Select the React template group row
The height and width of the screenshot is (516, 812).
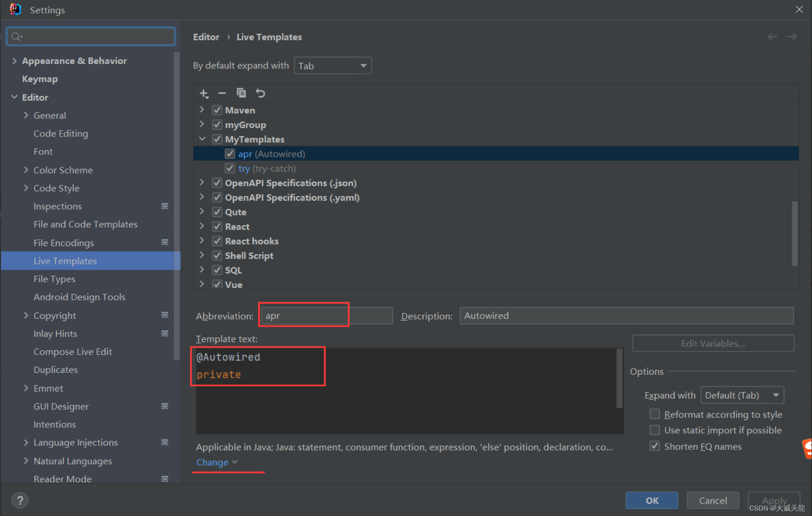coord(496,226)
